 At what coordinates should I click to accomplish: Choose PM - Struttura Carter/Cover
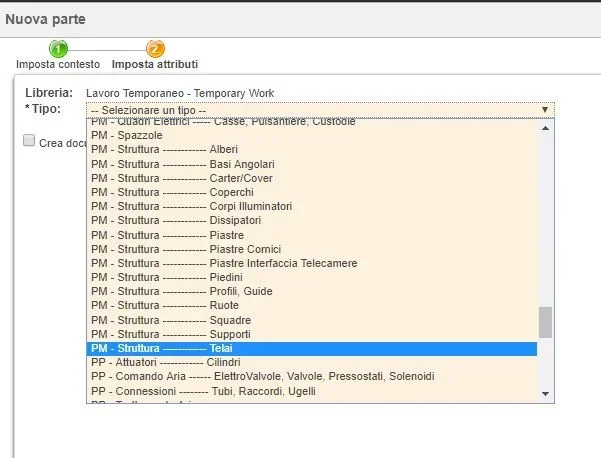pos(312,178)
